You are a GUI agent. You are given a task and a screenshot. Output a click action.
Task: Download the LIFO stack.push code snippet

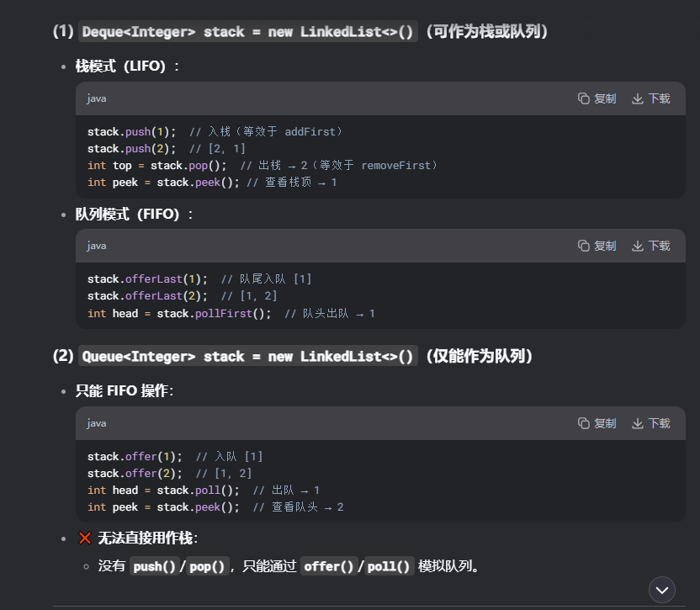click(651, 98)
